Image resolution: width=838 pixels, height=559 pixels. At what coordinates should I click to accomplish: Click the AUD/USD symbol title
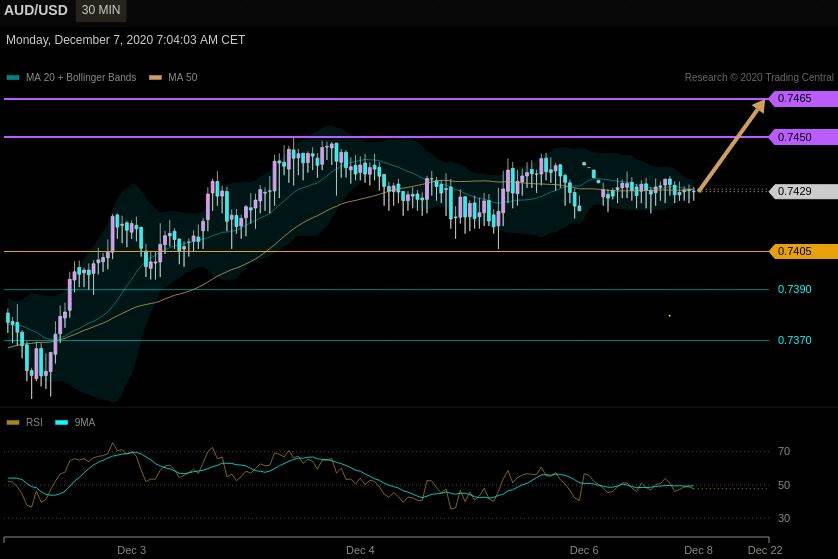coord(36,10)
